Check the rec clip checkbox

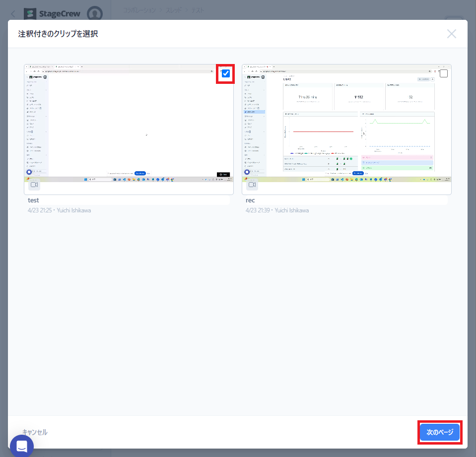coord(444,73)
